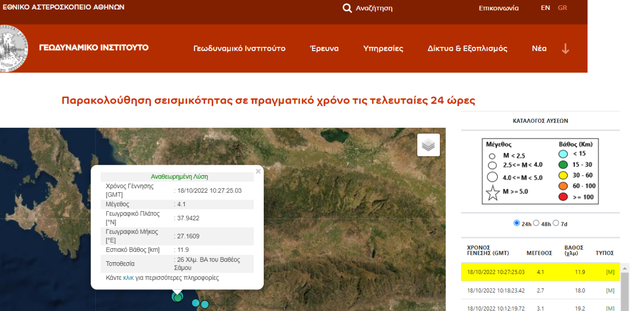
Task: Select the 7d radio button
Action: tap(556, 223)
